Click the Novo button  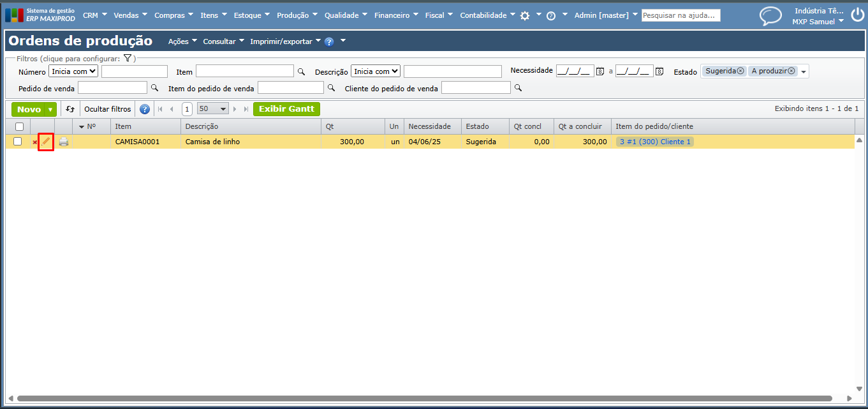(x=29, y=110)
